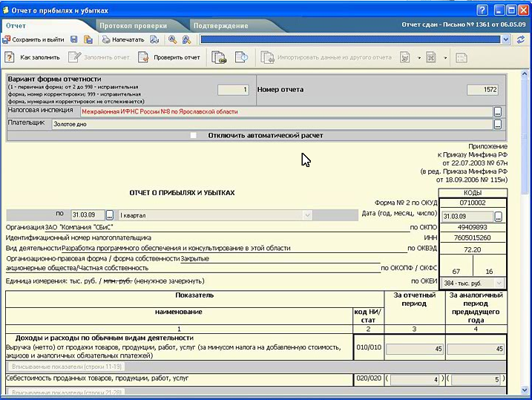532x400 pixels.
Task: Click the print preview icon beside Напечатать
Action: [x=154, y=39]
